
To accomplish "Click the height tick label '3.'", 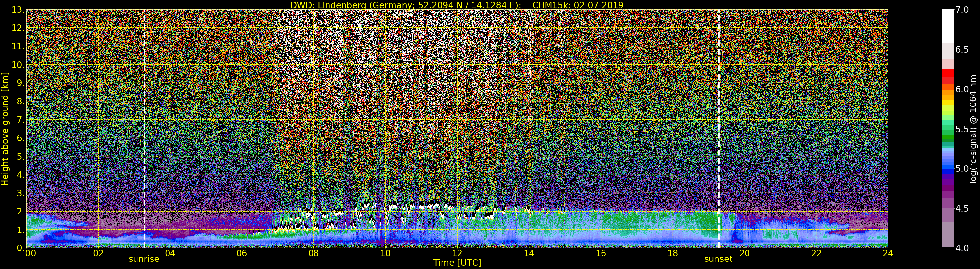I will (x=21, y=193).
